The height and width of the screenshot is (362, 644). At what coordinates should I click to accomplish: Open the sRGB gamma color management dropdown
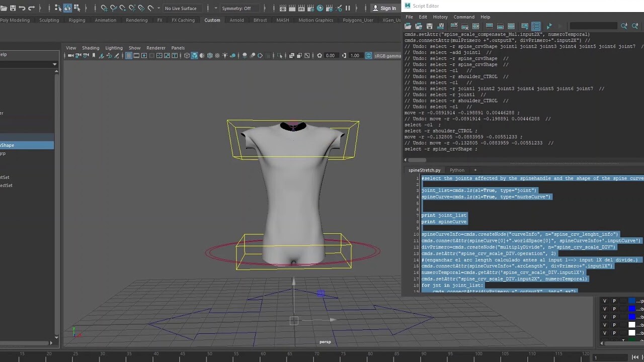tap(386, 56)
